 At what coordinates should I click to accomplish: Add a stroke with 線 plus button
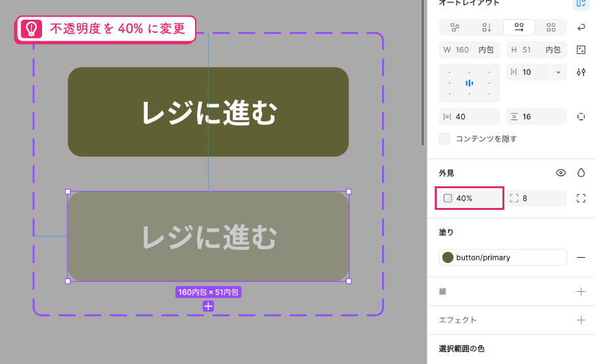(581, 291)
